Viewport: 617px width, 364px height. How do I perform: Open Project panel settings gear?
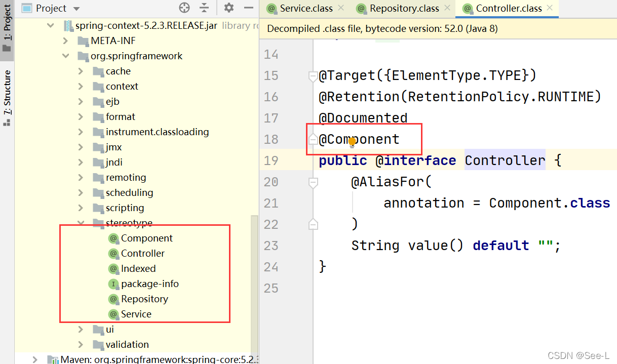coord(229,8)
